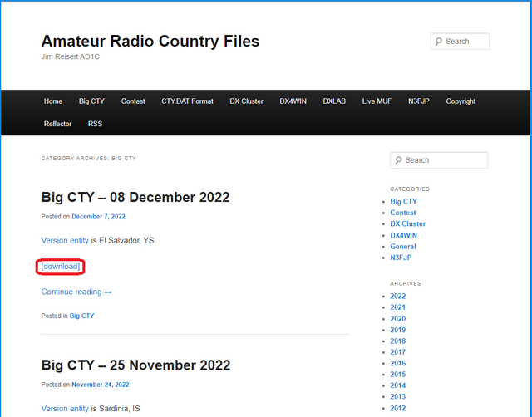Open the 2014 archive
Image resolution: width=532 pixels, height=417 pixels.
click(x=397, y=385)
